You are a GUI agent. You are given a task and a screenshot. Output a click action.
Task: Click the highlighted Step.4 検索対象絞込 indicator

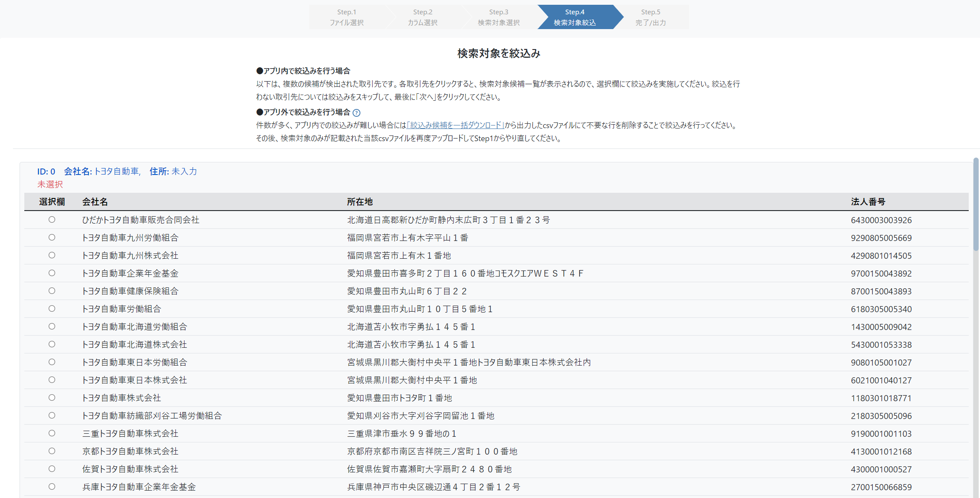[x=575, y=17]
